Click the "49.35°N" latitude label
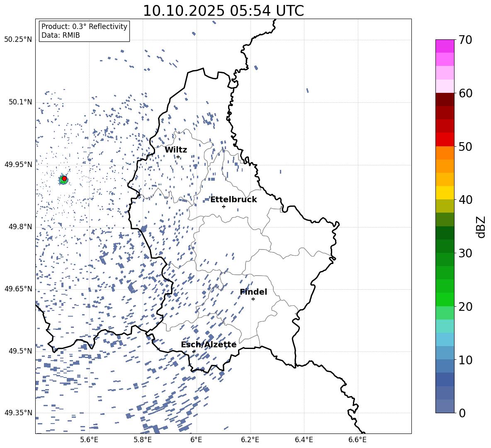The height and width of the screenshot is (448, 491). coord(18,413)
